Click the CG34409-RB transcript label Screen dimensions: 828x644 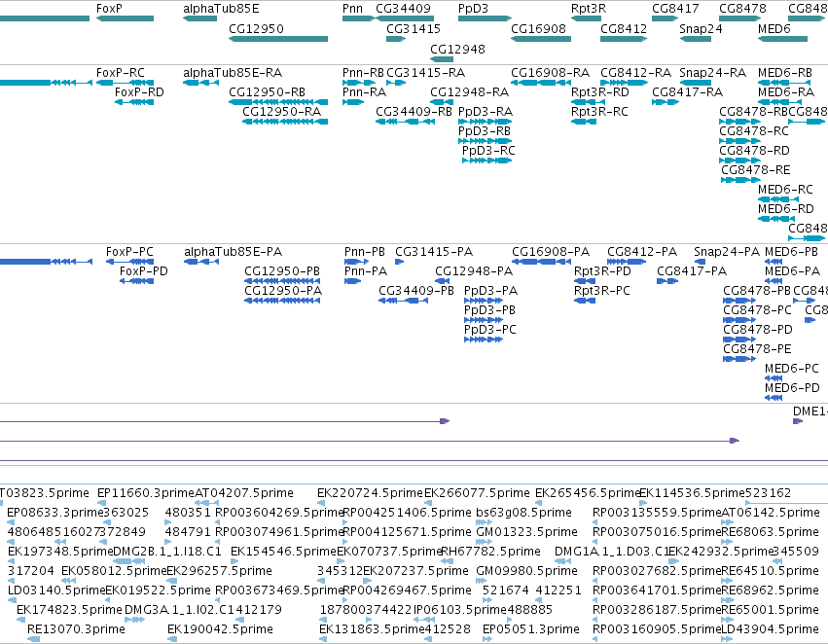click(x=414, y=111)
